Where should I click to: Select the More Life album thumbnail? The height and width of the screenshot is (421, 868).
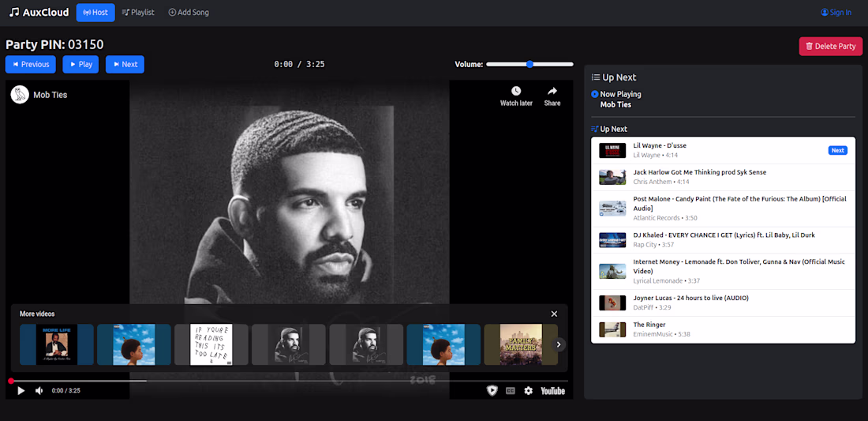click(x=57, y=344)
